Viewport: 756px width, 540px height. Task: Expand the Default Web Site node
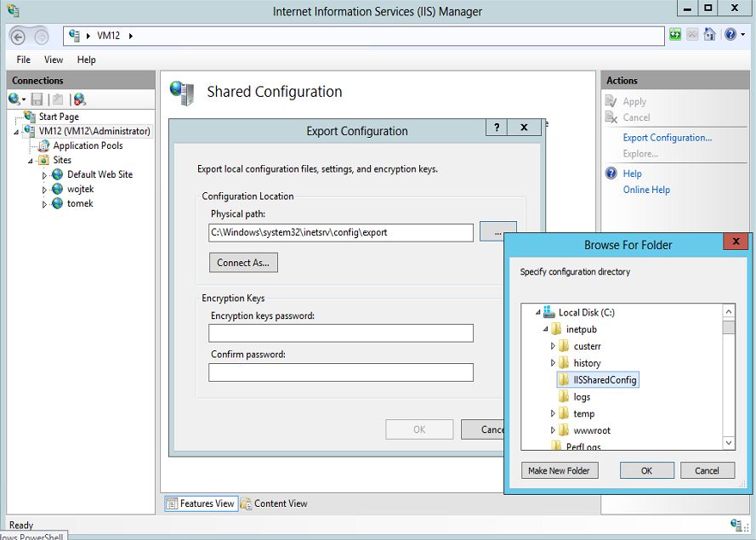point(44,175)
